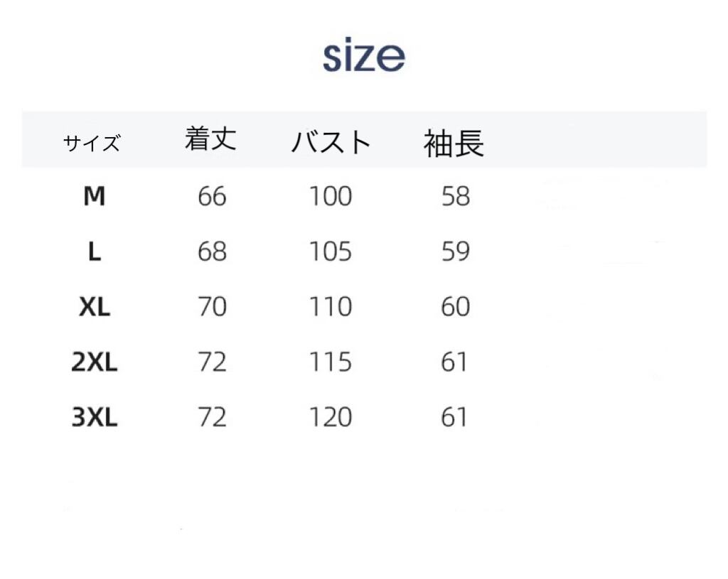The width and height of the screenshot is (728, 579).
Task: Select the M size row label
Action: tap(95, 195)
